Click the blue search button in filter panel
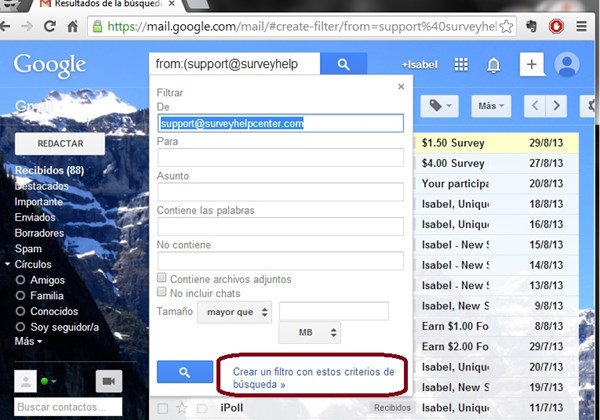 [185, 372]
